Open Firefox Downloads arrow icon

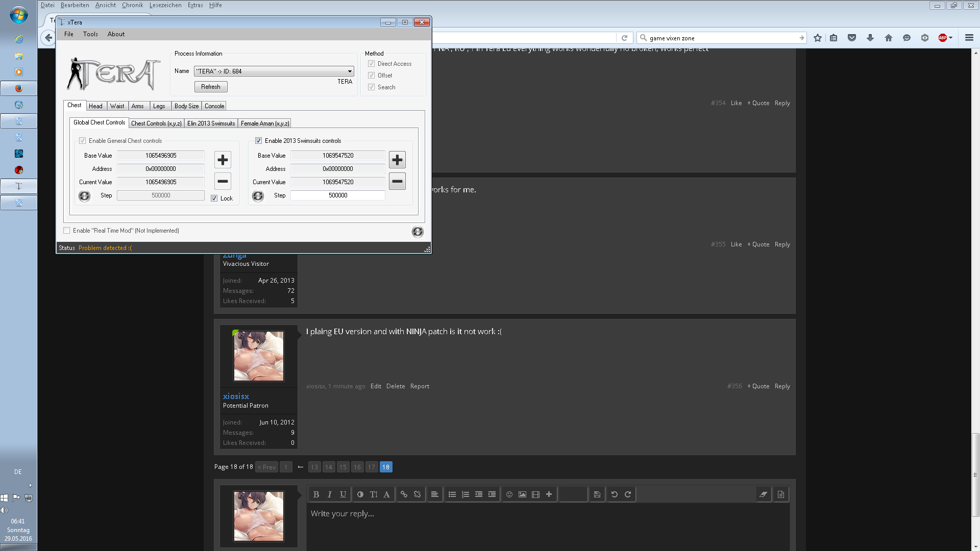tap(870, 38)
